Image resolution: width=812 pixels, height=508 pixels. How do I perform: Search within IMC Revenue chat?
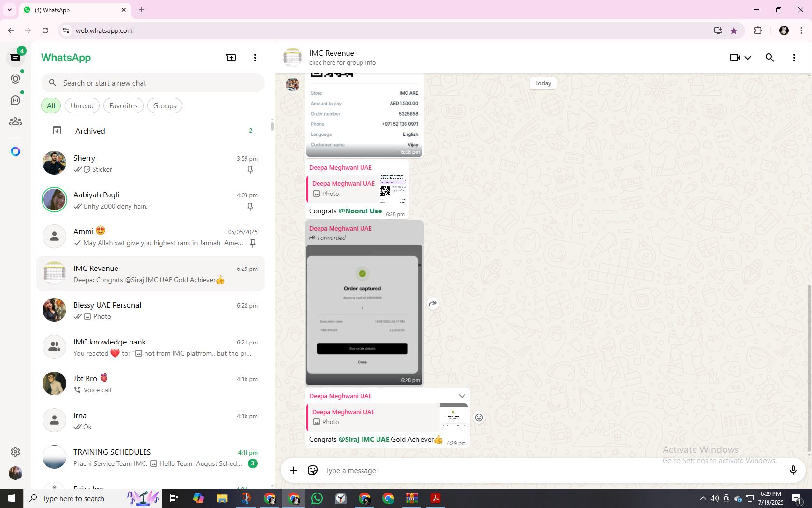point(770,58)
